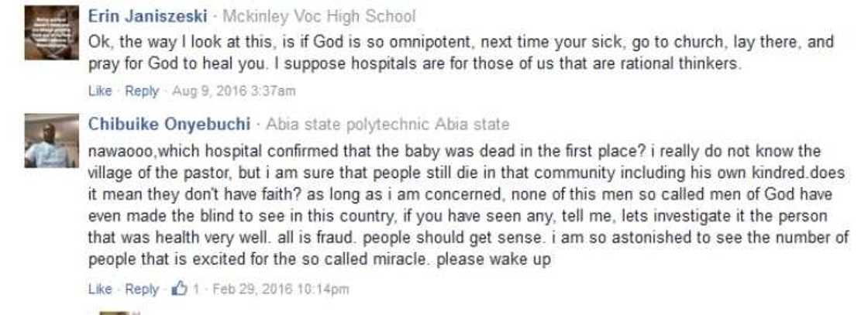Visit Chibuike Onyebuchi's profile name link

(169, 125)
